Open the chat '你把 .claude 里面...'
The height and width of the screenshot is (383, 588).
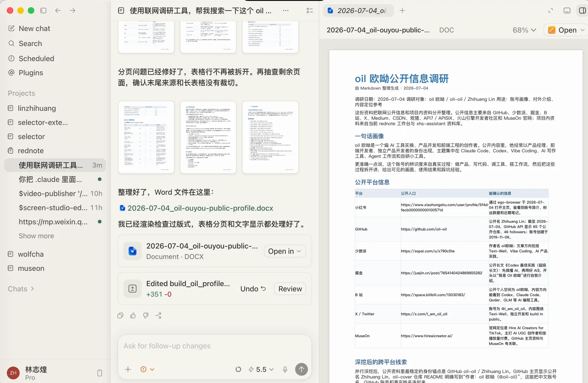tap(55, 179)
